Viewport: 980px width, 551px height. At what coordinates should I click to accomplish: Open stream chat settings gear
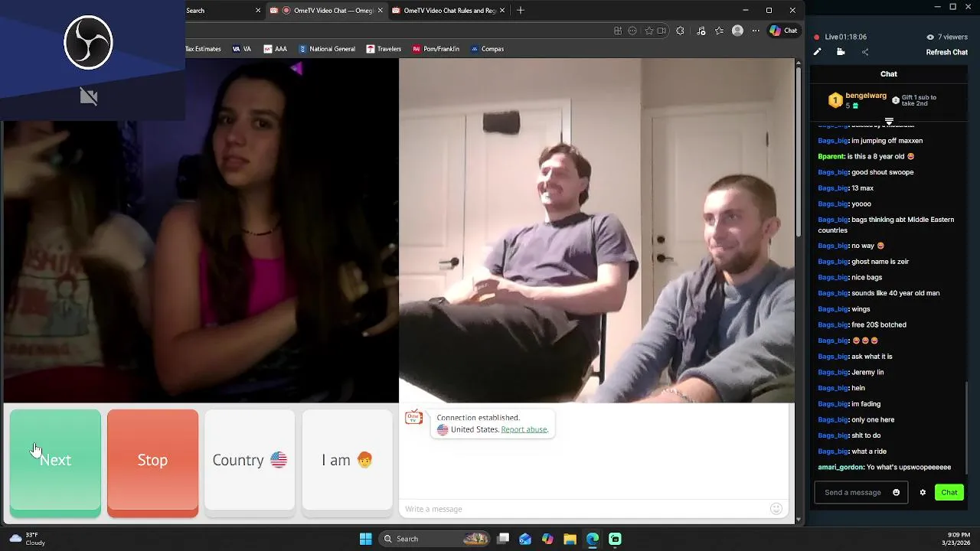click(923, 492)
